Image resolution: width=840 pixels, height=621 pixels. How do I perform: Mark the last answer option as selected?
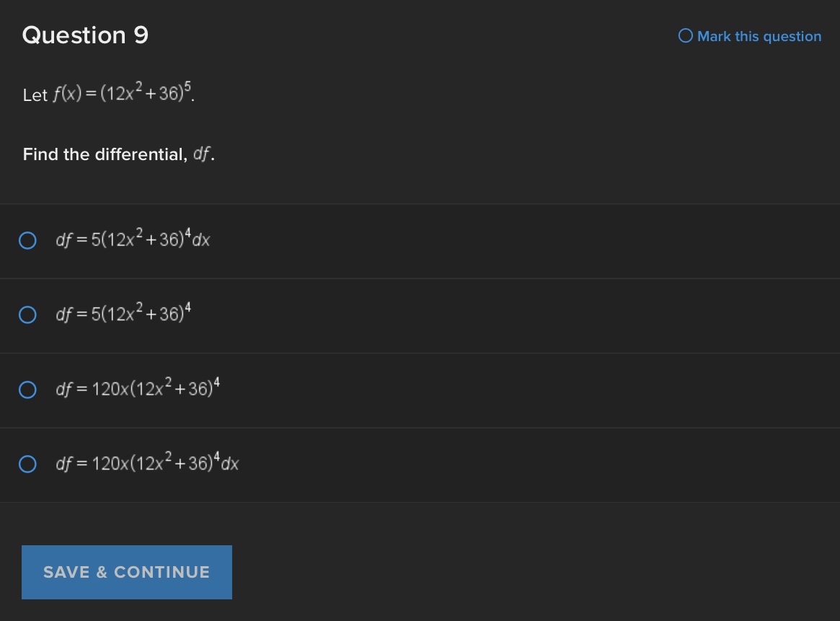(x=27, y=464)
